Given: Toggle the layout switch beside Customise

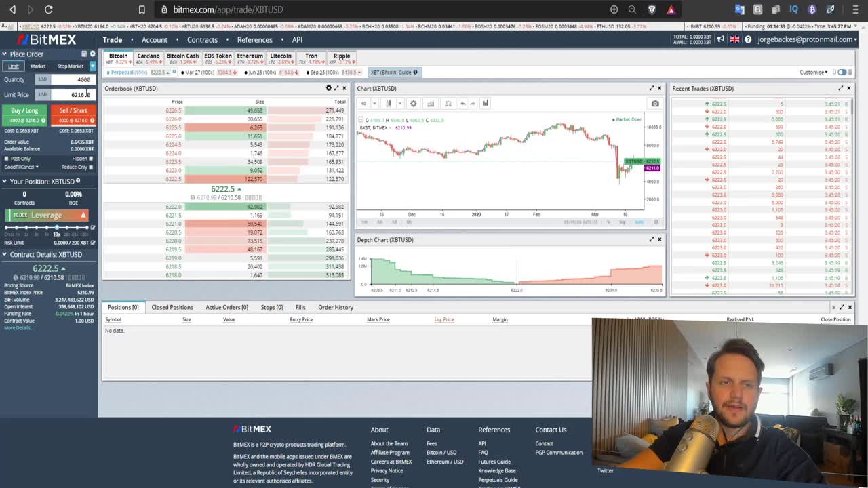Looking at the screenshot, I should coord(842,72).
